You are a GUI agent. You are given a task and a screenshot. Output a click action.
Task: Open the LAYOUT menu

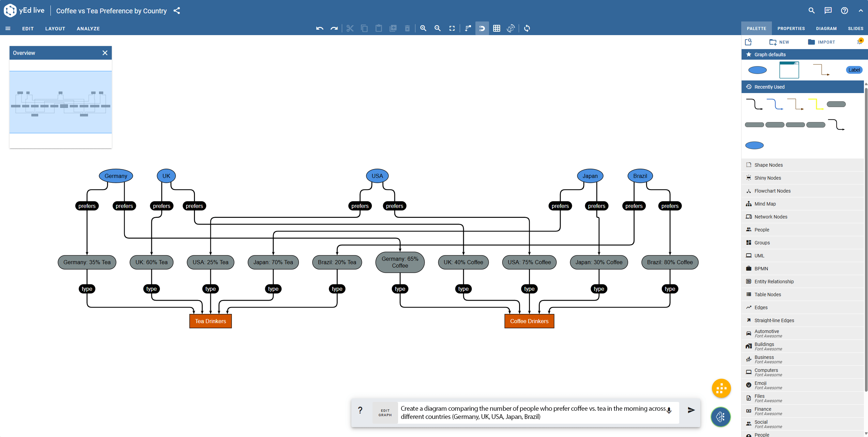click(55, 29)
